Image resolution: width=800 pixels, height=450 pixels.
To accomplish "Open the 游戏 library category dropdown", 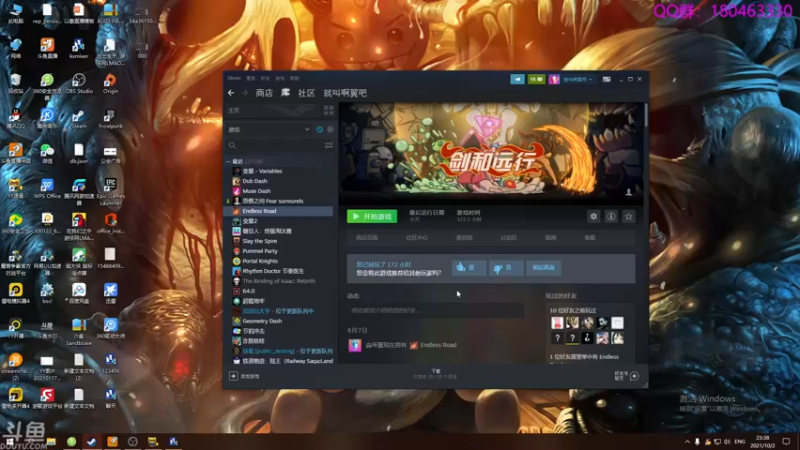I will 269,130.
